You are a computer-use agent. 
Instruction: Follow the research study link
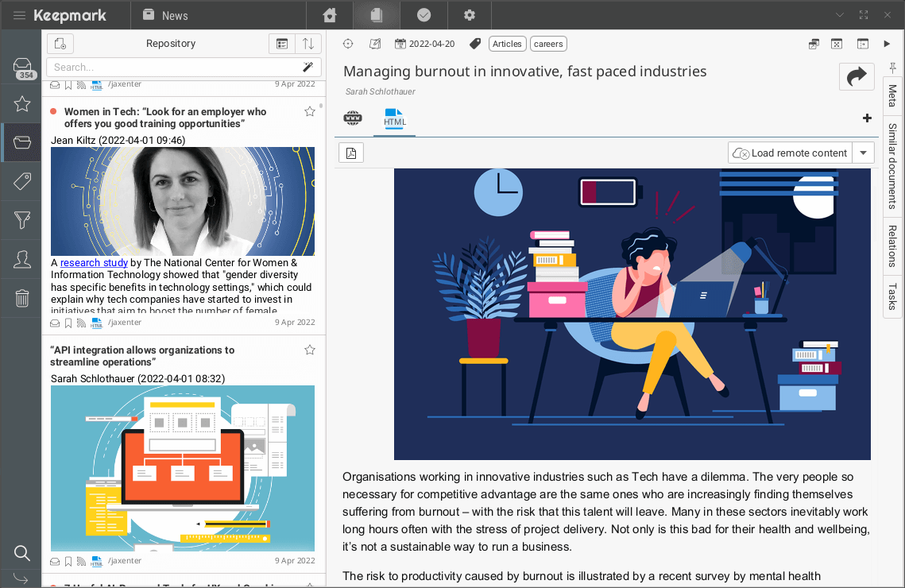click(x=94, y=263)
